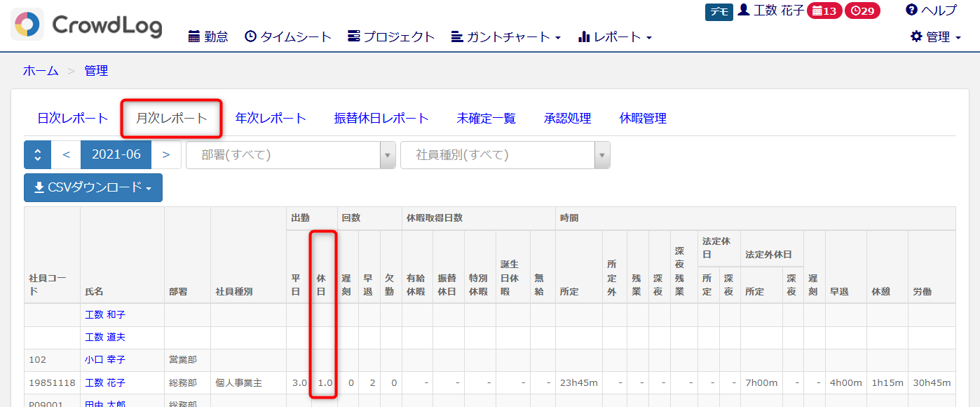This screenshot has height=407, width=980.
Task: Open the 振替休日レポート tab
Action: point(381,118)
